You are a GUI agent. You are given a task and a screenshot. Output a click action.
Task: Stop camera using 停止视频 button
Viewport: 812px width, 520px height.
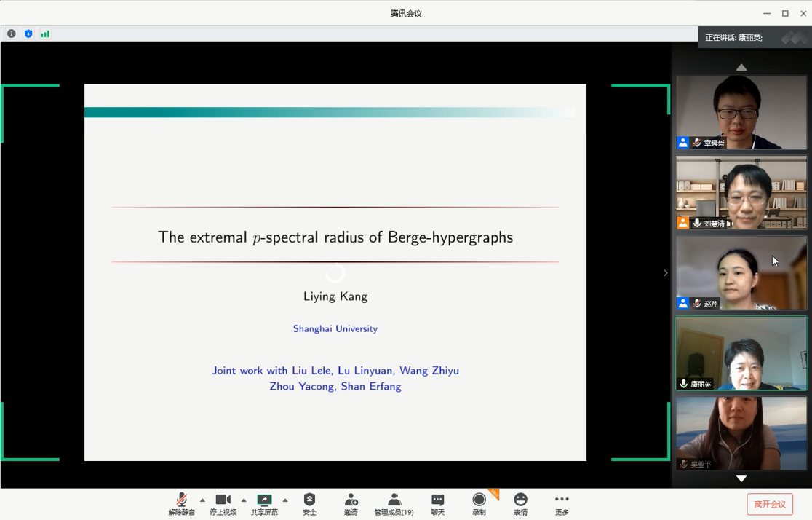click(x=223, y=503)
